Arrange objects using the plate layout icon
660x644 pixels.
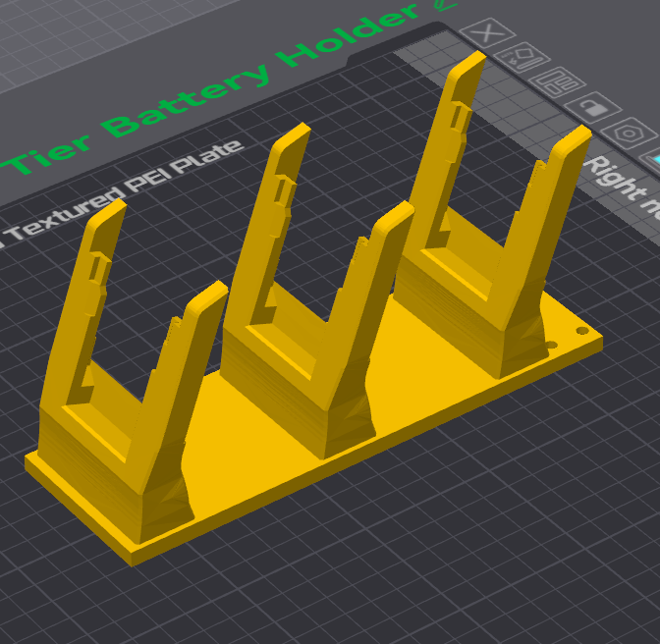pos(557,82)
